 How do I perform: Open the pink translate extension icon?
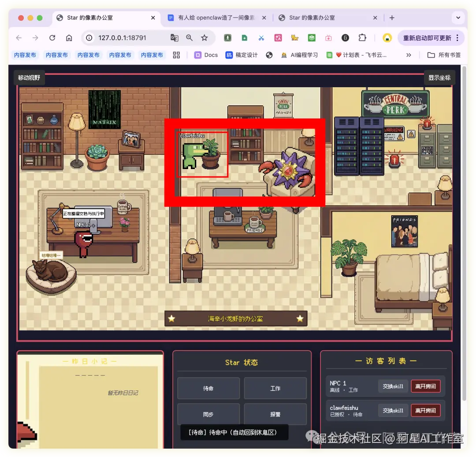click(x=278, y=38)
